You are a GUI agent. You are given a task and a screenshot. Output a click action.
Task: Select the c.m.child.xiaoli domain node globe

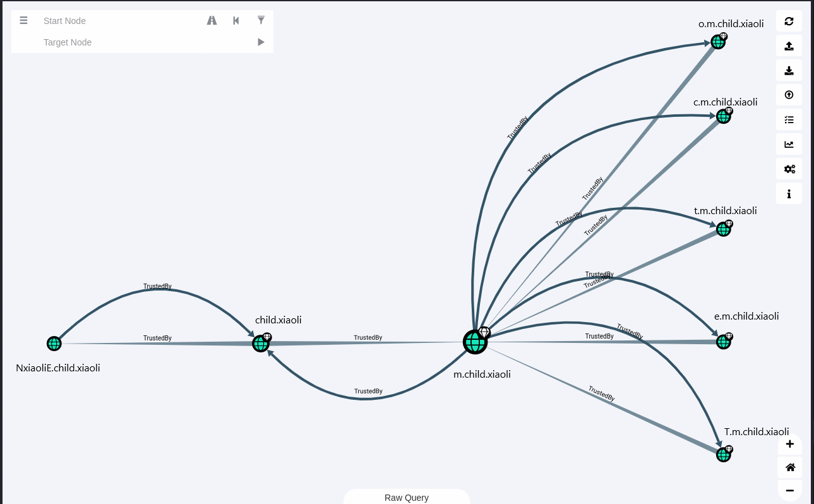[x=724, y=116]
